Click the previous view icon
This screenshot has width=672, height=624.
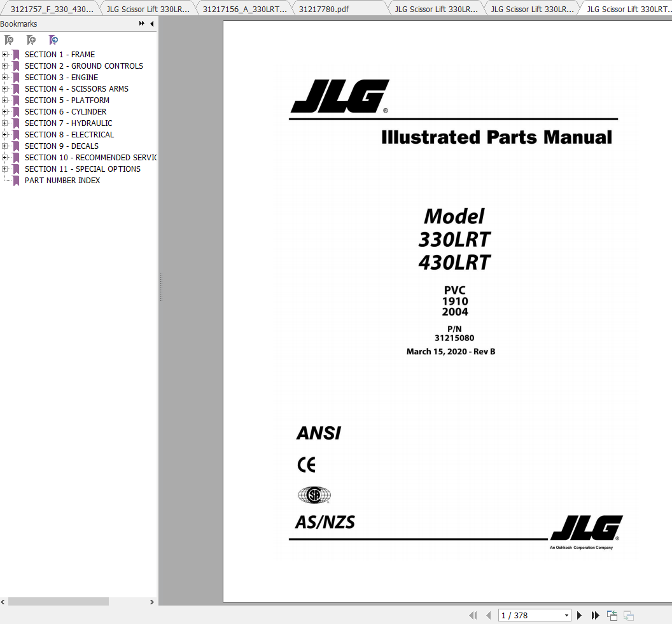(x=612, y=615)
